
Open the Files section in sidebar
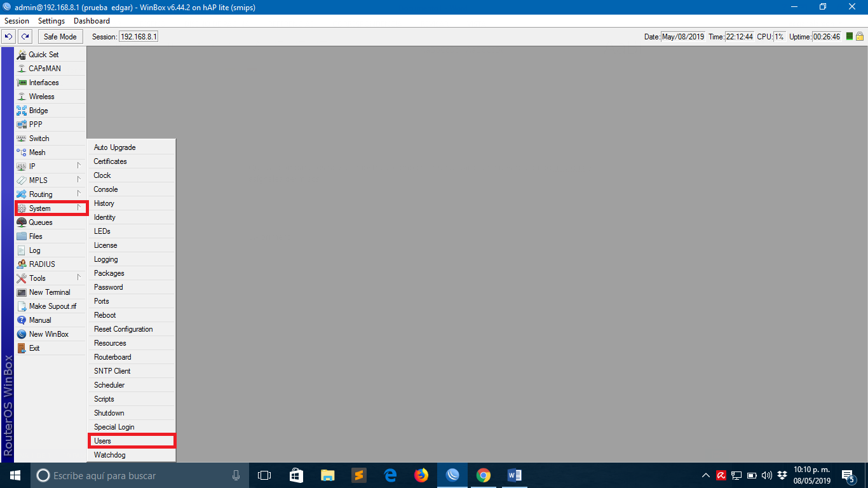pyautogui.click(x=36, y=236)
